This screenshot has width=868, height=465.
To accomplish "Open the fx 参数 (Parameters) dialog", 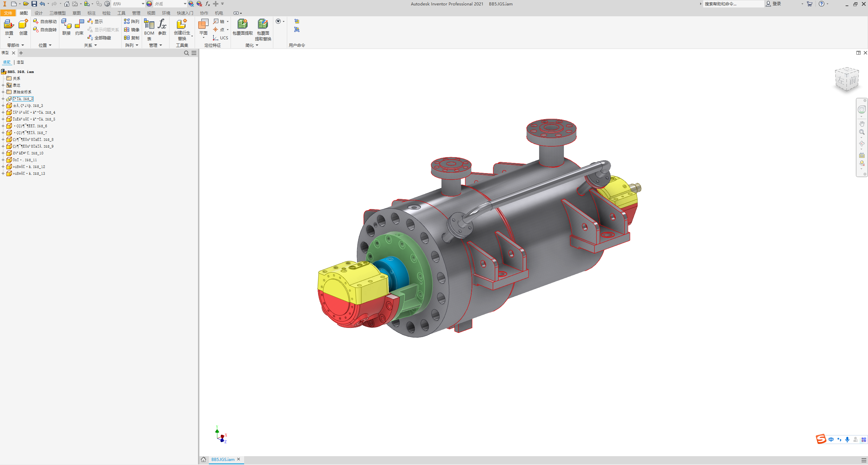I will coord(162,24).
